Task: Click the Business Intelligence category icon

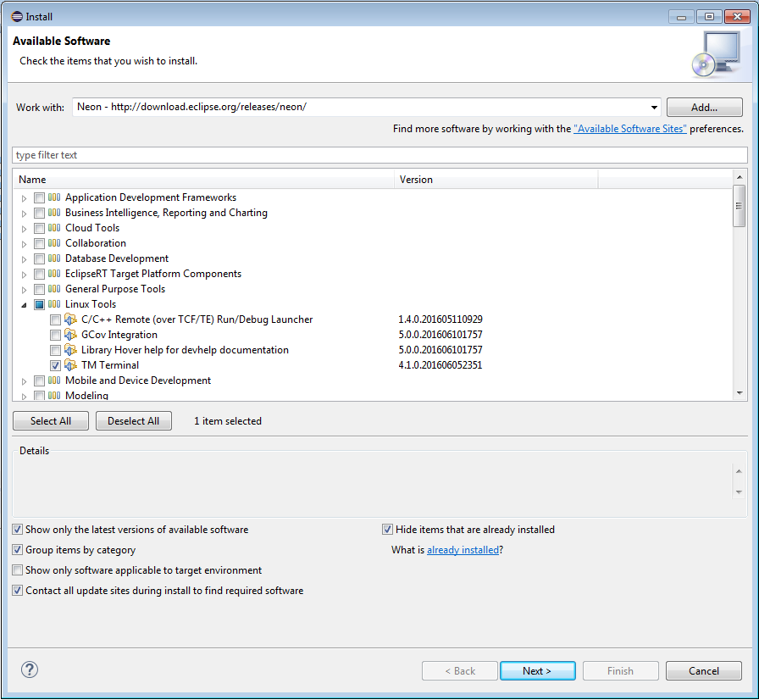Action: coord(54,213)
